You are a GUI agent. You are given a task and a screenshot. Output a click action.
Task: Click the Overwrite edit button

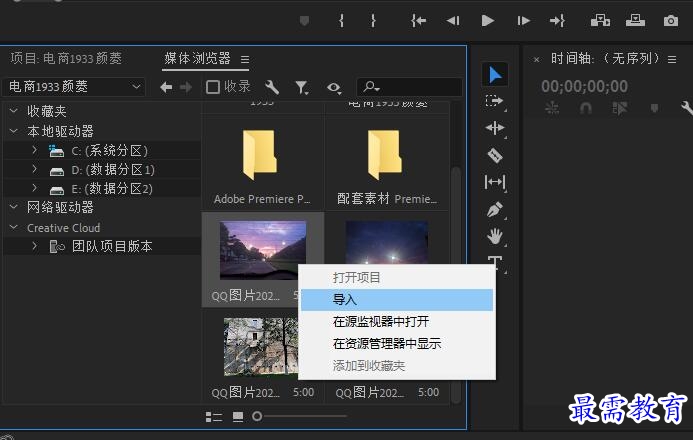click(635, 20)
